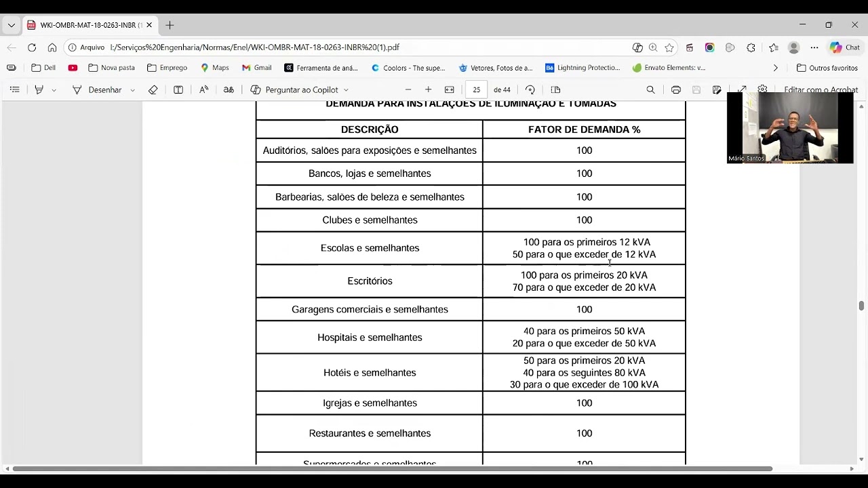868x488 pixels.
Task: Open Maps bookmark
Action: [x=215, y=68]
